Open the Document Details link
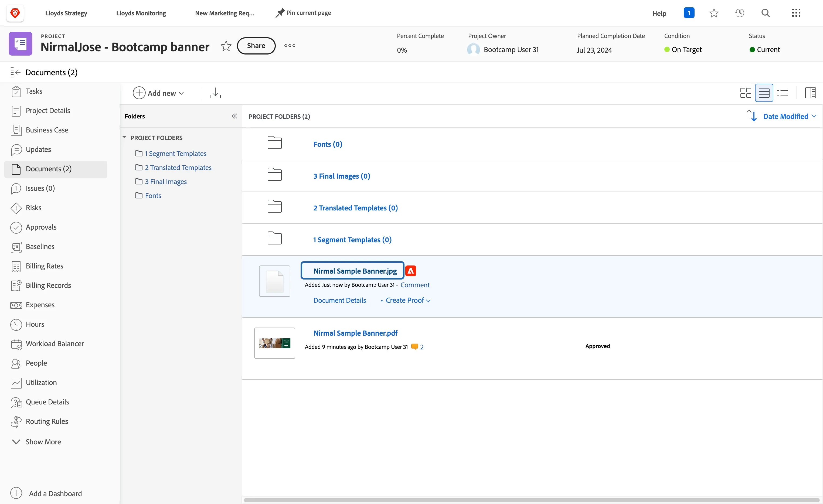This screenshot has height=504, width=823. click(x=339, y=300)
